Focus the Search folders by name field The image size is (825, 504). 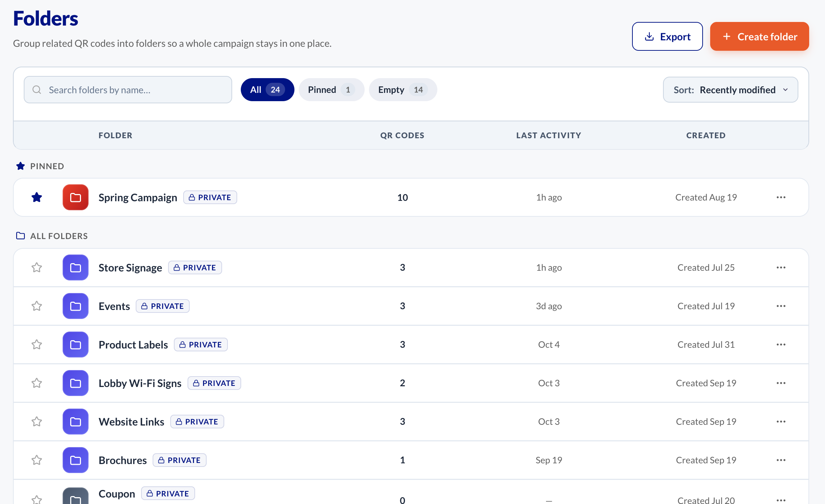(x=128, y=90)
